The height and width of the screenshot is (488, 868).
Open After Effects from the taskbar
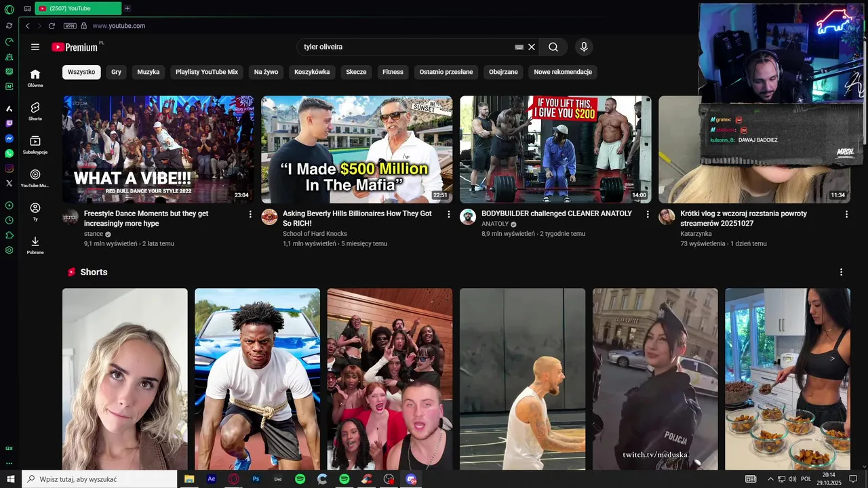click(x=212, y=479)
